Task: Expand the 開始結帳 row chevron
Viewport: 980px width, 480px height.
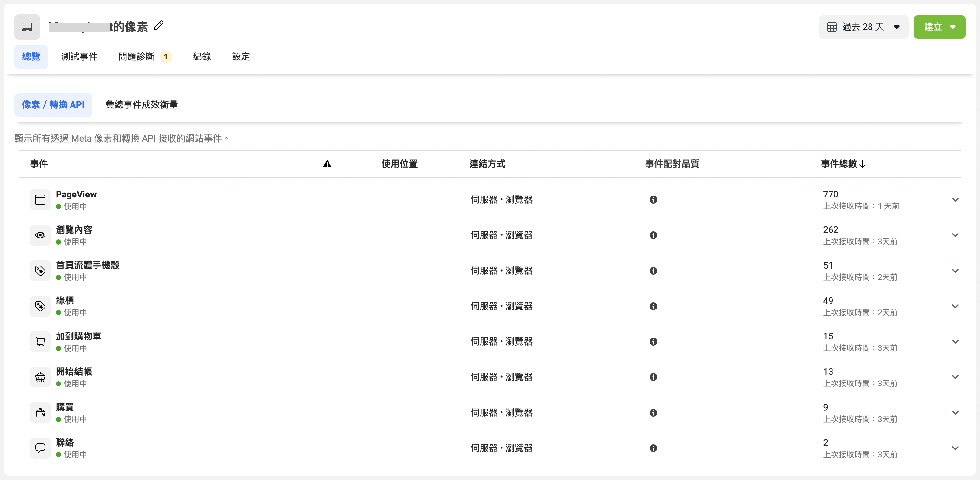Action: 955,377
